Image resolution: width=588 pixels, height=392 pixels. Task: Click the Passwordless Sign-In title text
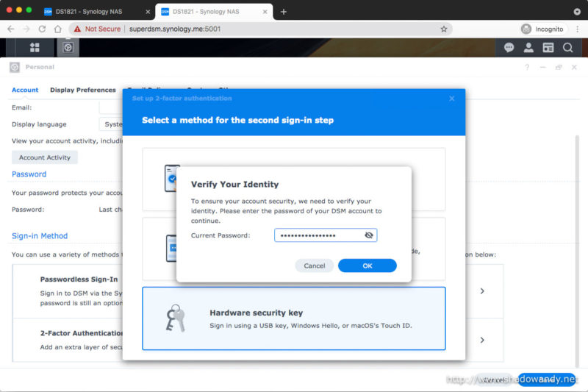coord(79,279)
